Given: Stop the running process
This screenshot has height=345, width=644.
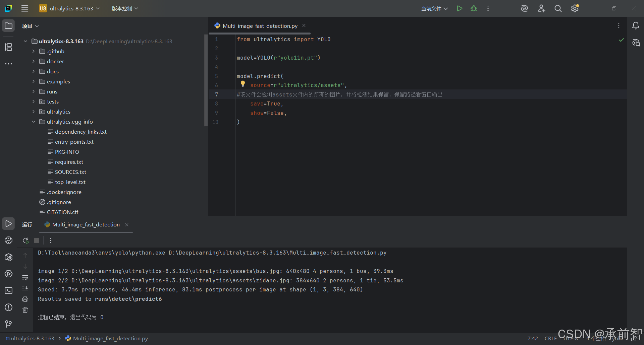Looking at the screenshot, I should pos(37,240).
